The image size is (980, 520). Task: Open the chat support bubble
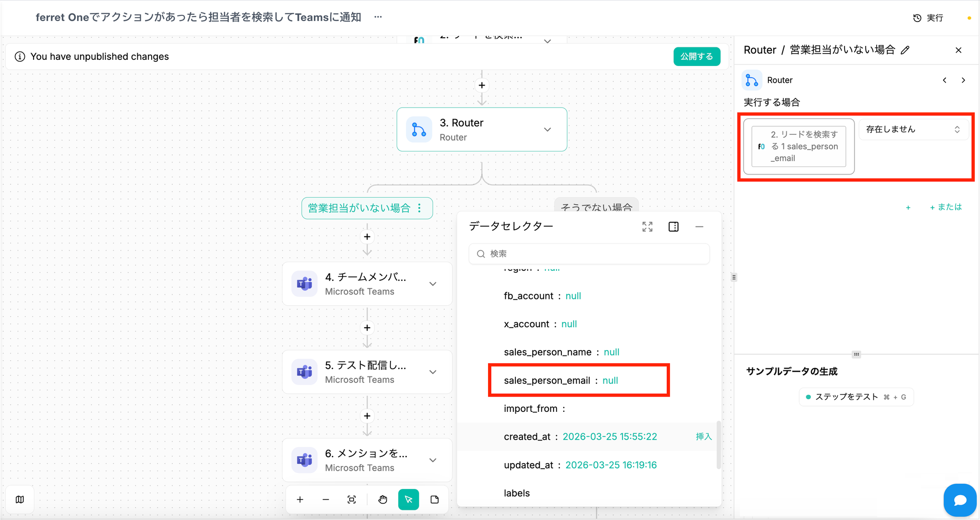959,500
